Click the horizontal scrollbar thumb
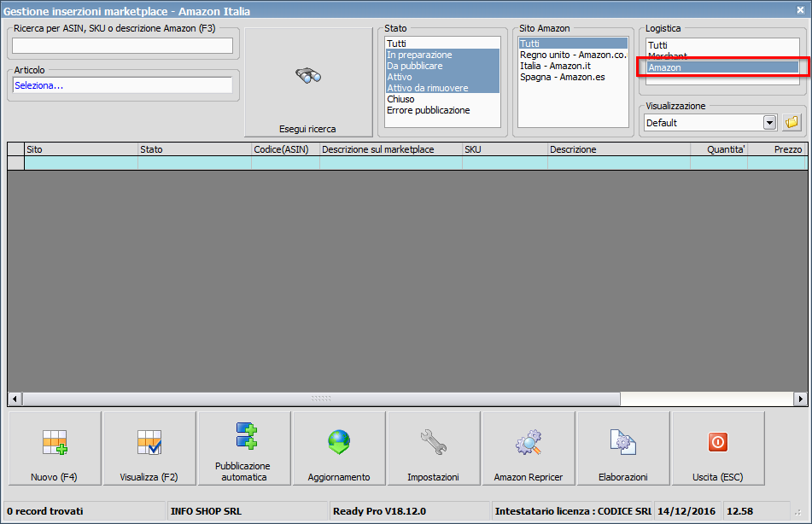Screen dimensions: 812x524 tap(321, 399)
